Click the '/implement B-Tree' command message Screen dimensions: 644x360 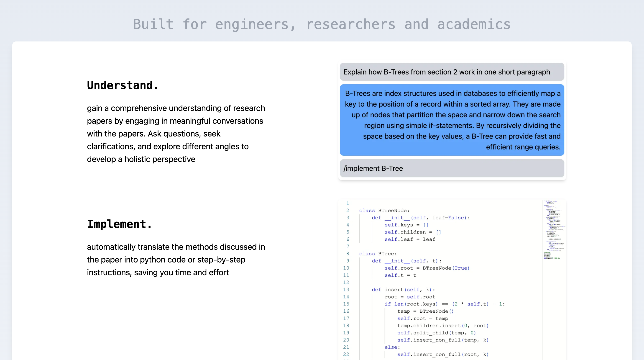(452, 168)
